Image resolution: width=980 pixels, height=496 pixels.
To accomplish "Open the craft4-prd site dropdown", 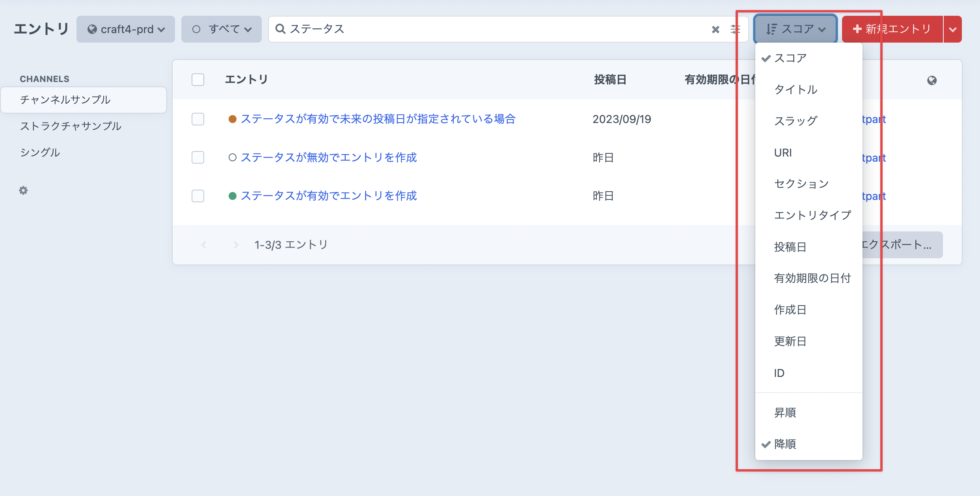I will pyautogui.click(x=125, y=28).
